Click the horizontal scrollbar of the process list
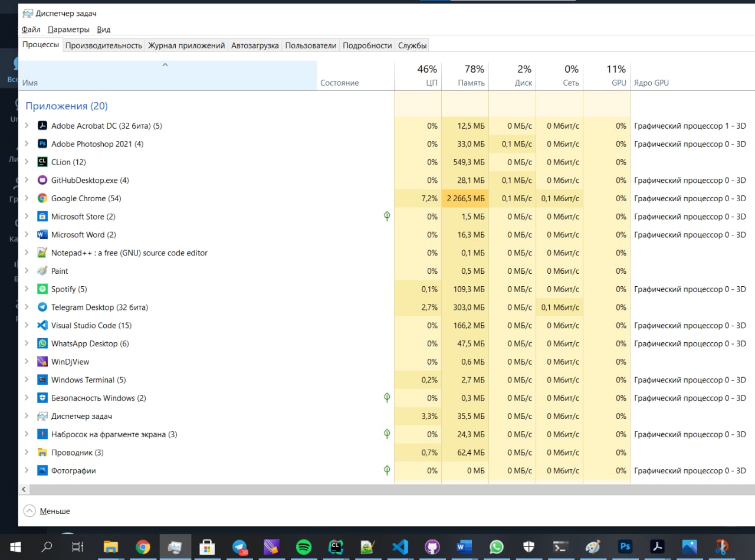The width and height of the screenshot is (755, 560). 392,489
